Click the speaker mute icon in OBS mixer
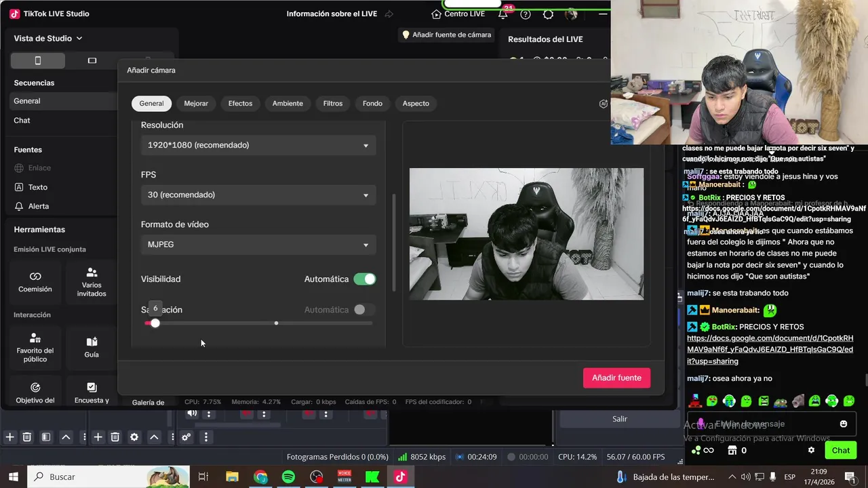Screen dimensions: 868x488 click(x=192, y=413)
